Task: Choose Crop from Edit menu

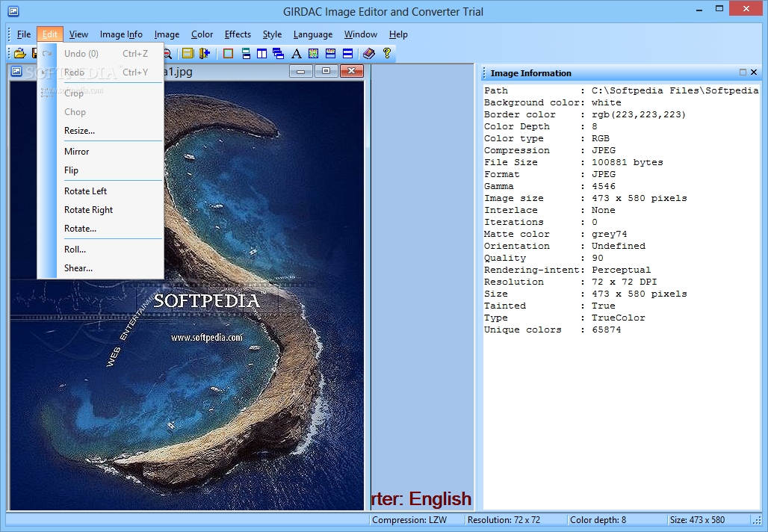Action: point(100,93)
